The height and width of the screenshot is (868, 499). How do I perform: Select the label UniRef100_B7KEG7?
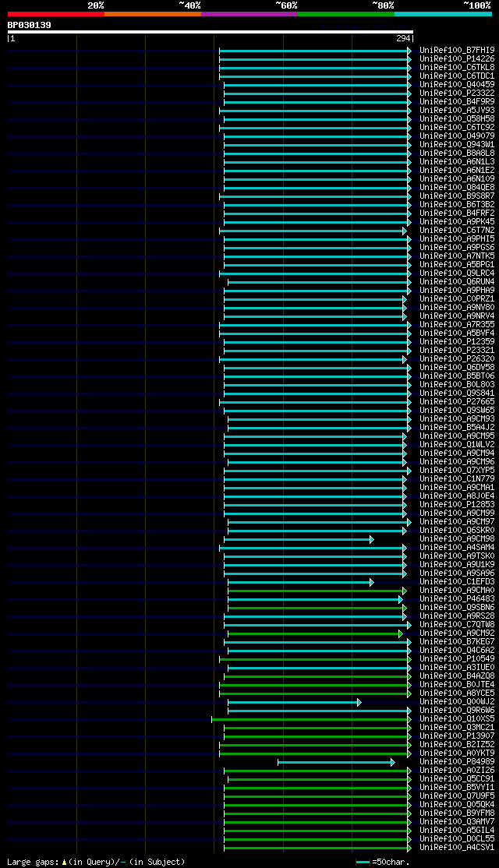(x=457, y=642)
